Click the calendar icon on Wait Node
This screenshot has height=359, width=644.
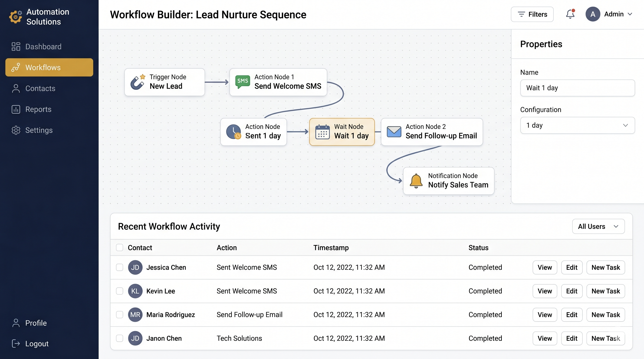point(322,132)
